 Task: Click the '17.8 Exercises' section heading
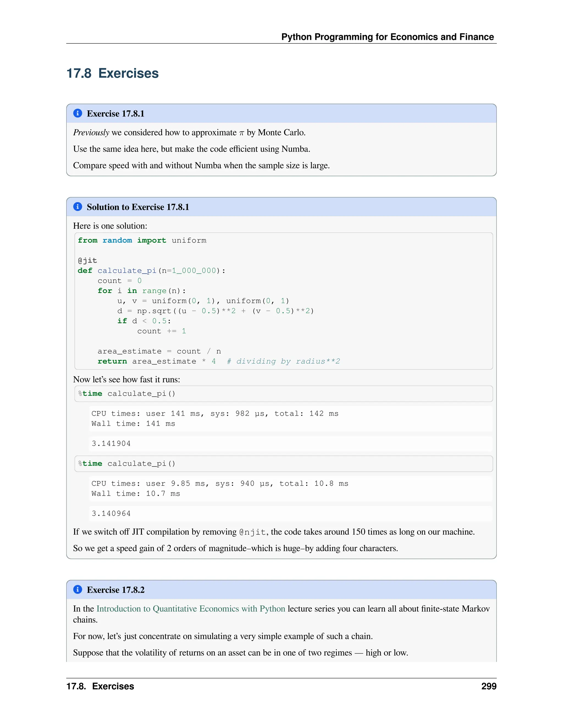112,73
